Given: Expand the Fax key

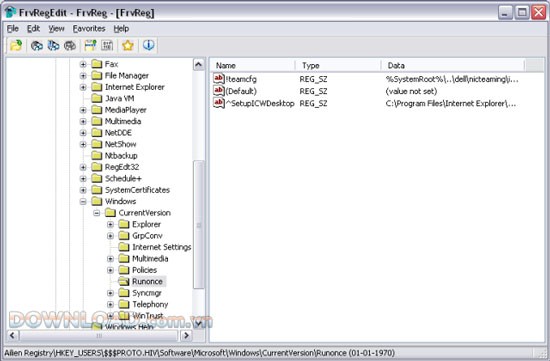Looking at the screenshot, I should (83, 64).
